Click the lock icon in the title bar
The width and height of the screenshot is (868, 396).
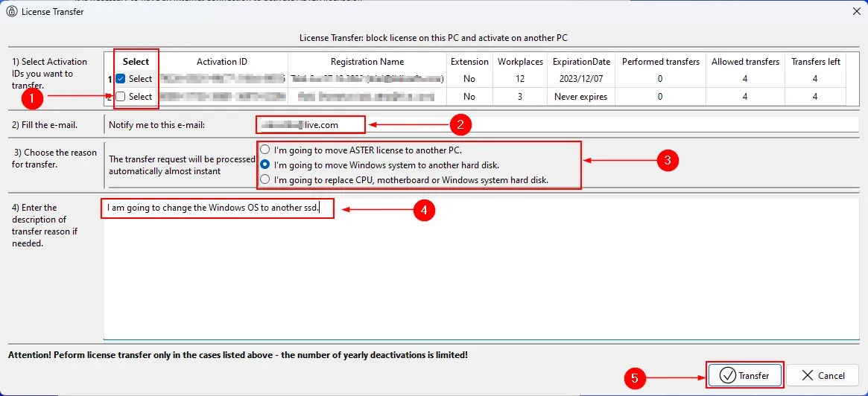(11, 11)
